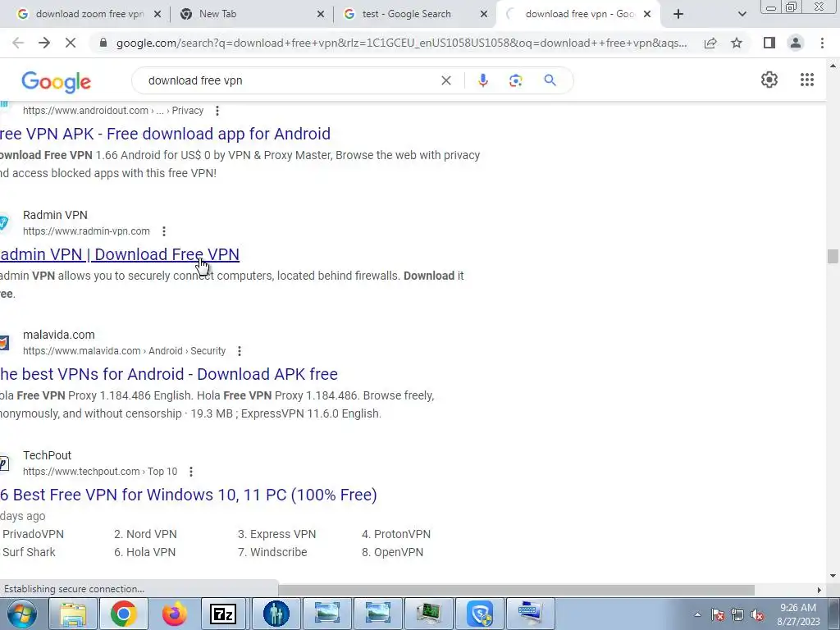The height and width of the screenshot is (630, 840).
Task: Open Action Center flag tray icon
Action: pos(718,615)
